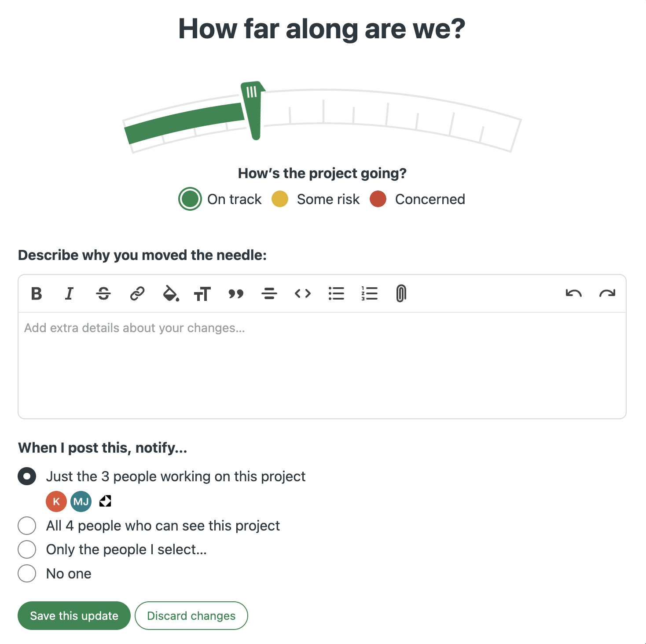Viewport: 646px width, 644px height.
Task: Insert a code block
Action: point(303,293)
